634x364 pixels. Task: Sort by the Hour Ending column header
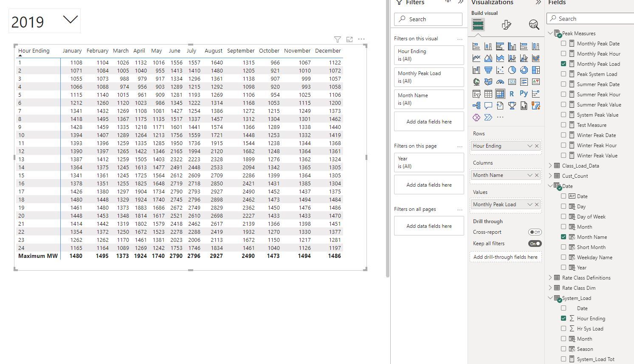(34, 50)
